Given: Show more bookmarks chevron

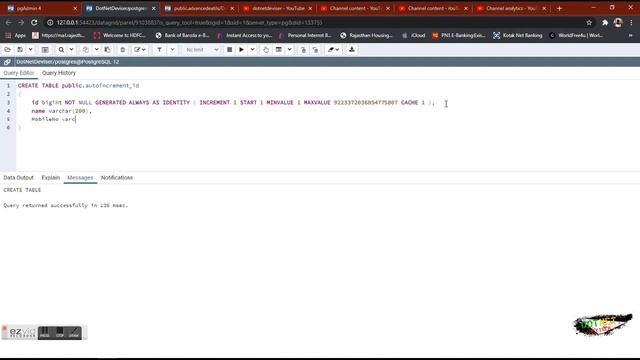Looking at the screenshot, I should pyautogui.click(x=631, y=36).
